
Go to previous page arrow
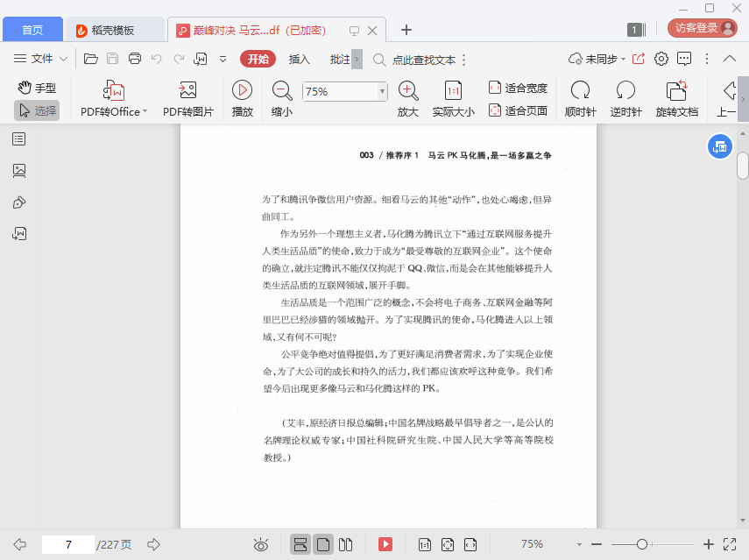tap(19, 544)
